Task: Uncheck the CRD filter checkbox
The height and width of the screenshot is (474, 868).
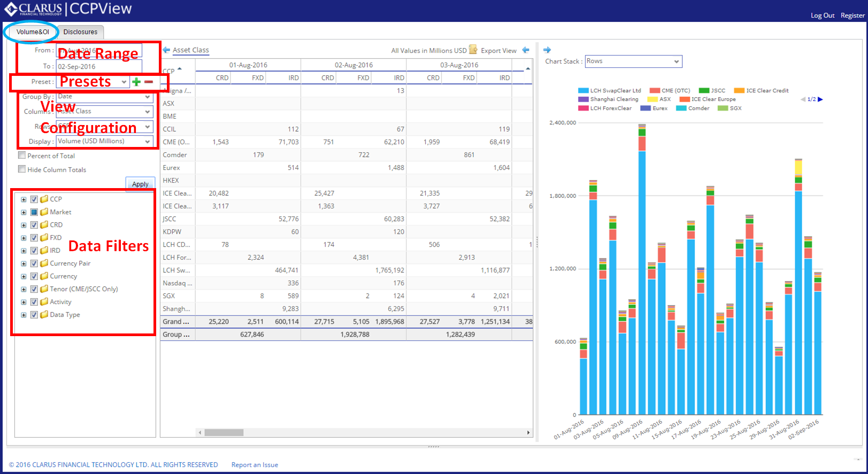Action: pos(34,225)
